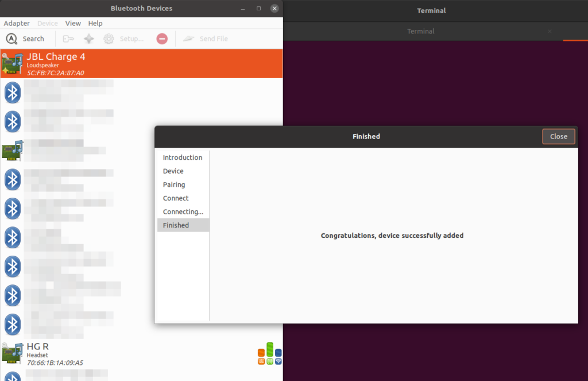Select the Pairing step in the assistant sidebar
This screenshot has width=588, height=381.
pyautogui.click(x=183, y=184)
